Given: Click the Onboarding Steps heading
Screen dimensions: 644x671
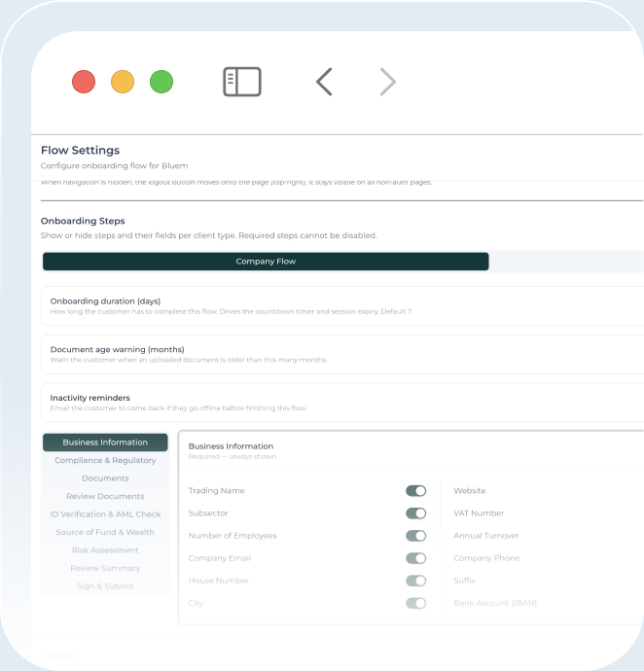Looking at the screenshot, I should click(83, 221).
